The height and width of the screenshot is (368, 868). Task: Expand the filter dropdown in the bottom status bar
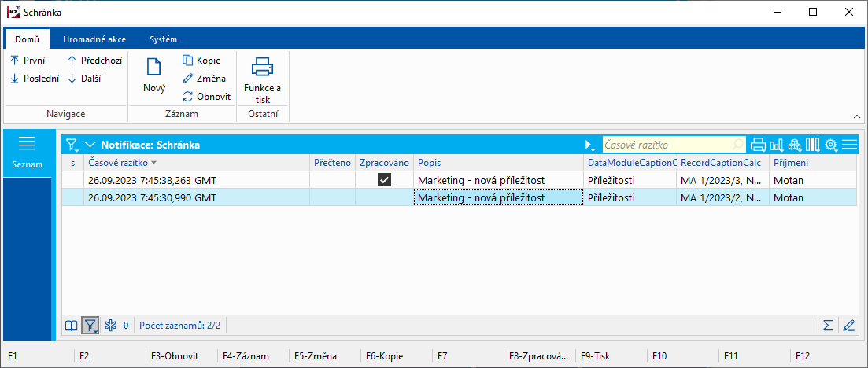(x=91, y=325)
